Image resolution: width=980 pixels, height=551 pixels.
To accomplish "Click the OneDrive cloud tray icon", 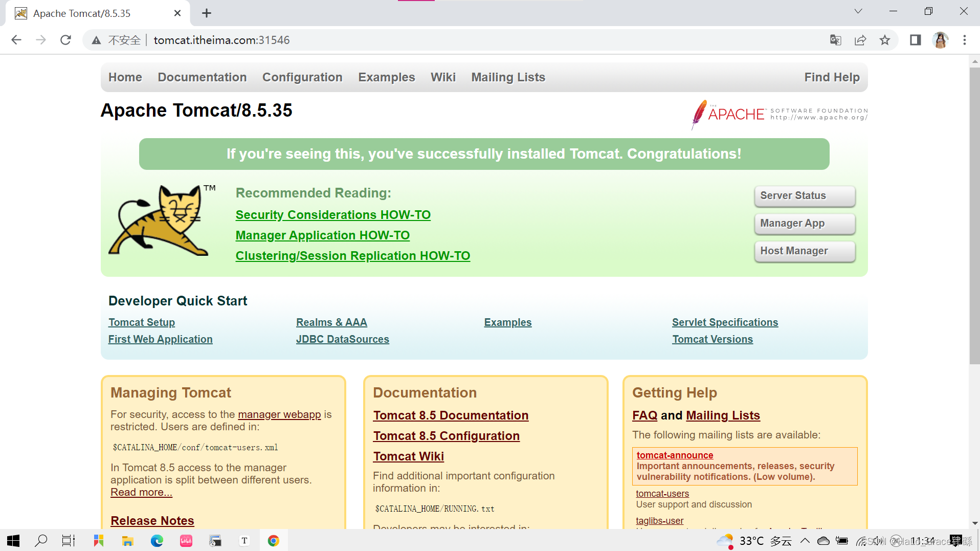I will (823, 541).
